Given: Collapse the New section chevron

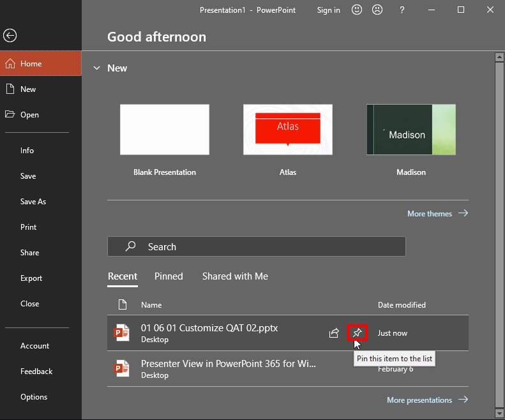Looking at the screenshot, I should click(x=97, y=68).
